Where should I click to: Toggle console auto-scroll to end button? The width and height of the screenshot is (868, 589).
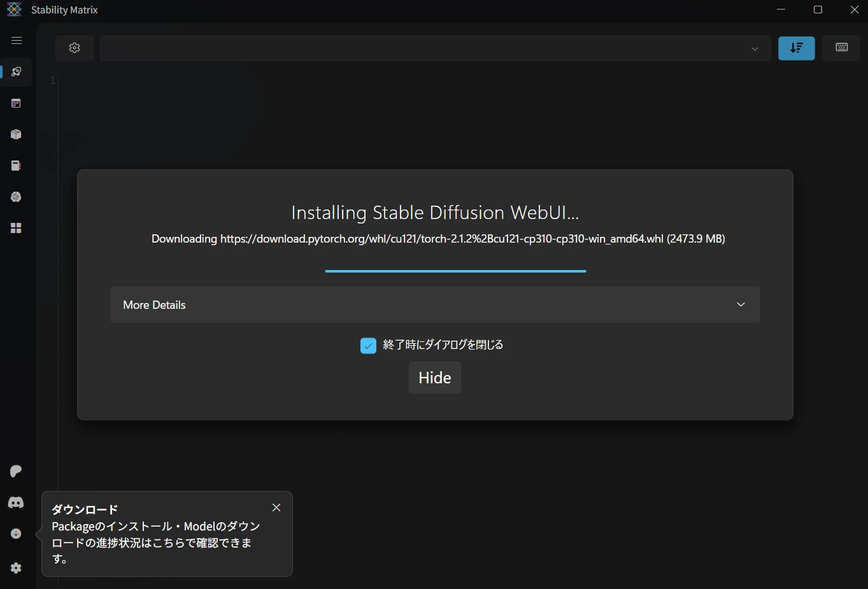click(x=797, y=48)
